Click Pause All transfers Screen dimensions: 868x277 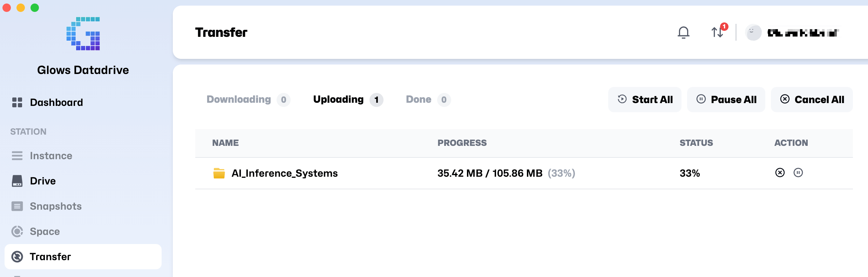pos(726,100)
